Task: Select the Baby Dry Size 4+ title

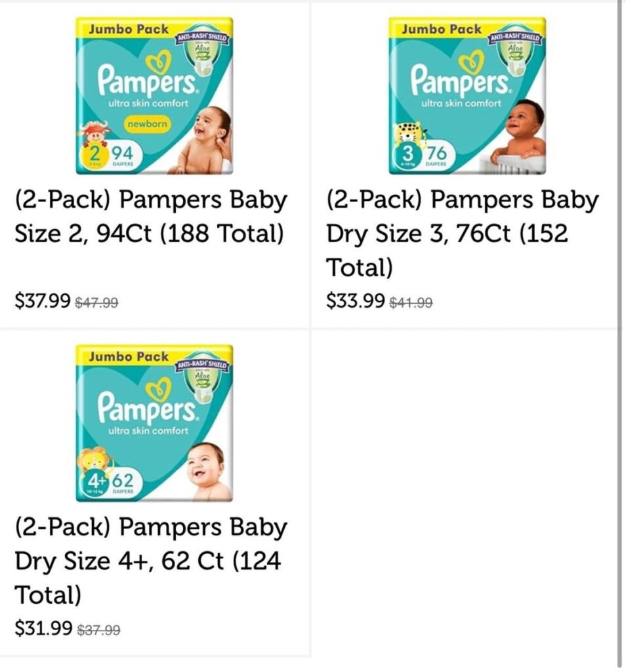Action: coord(151,561)
